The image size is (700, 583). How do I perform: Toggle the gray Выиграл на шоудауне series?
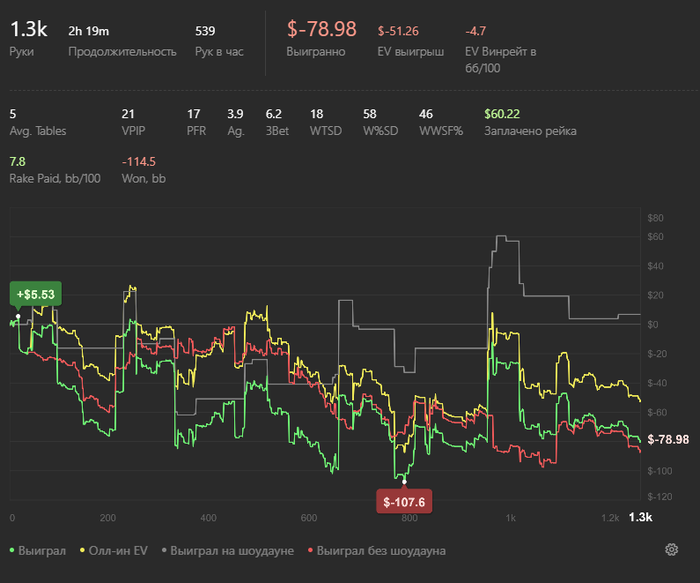228,551
